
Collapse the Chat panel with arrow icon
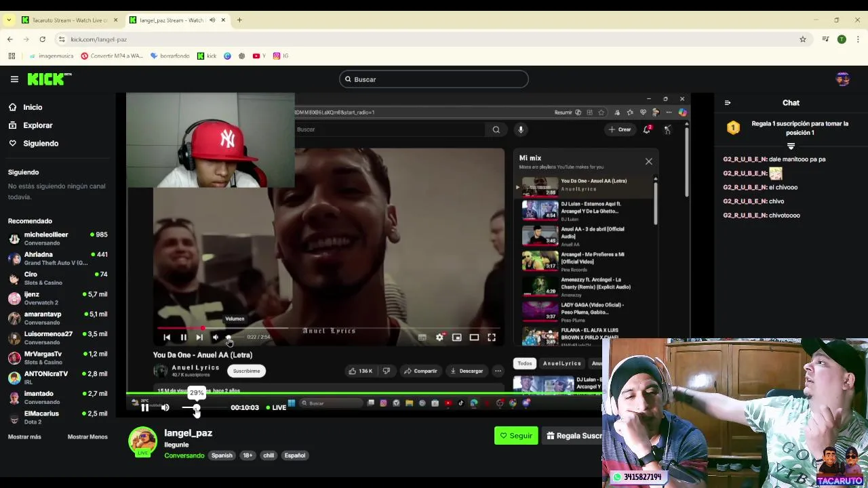click(x=728, y=103)
